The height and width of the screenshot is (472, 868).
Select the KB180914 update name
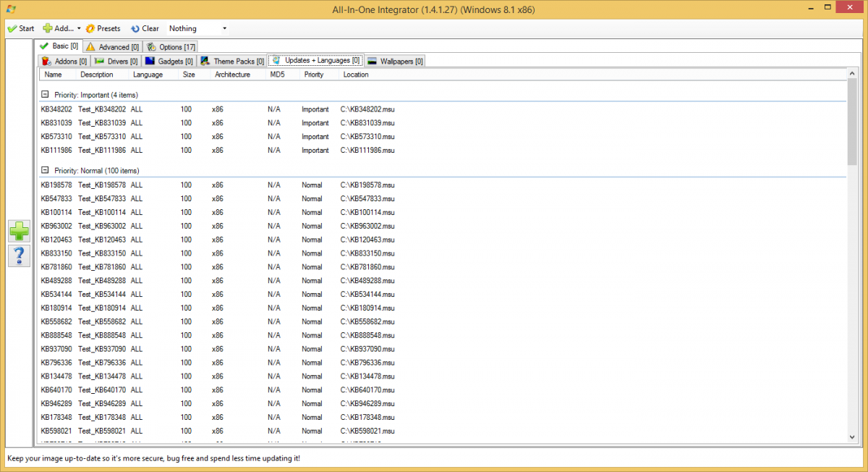pyautogui.click(x=56, y=308)
